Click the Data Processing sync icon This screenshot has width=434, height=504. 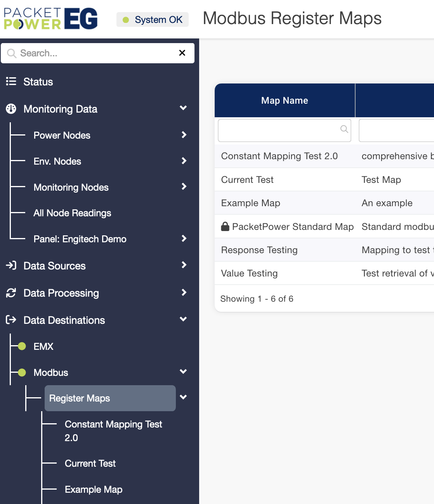11,293
